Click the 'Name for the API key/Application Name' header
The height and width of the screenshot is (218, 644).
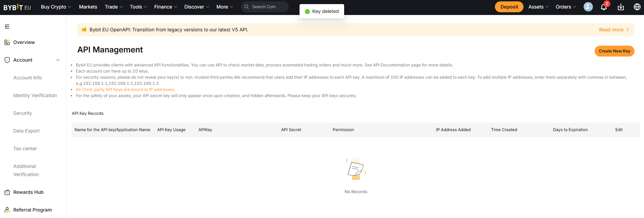(112, 130)
